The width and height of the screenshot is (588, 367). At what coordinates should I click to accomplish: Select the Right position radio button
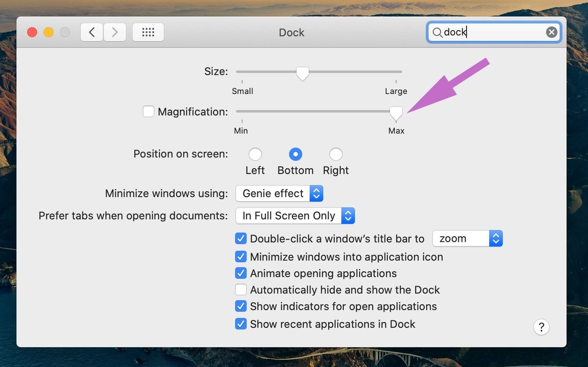[x=336, y=154]
